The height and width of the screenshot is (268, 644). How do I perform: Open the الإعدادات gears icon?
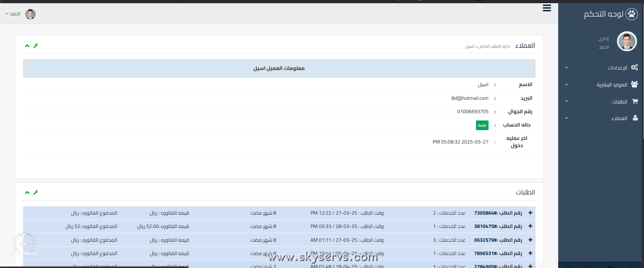(634, 68)
